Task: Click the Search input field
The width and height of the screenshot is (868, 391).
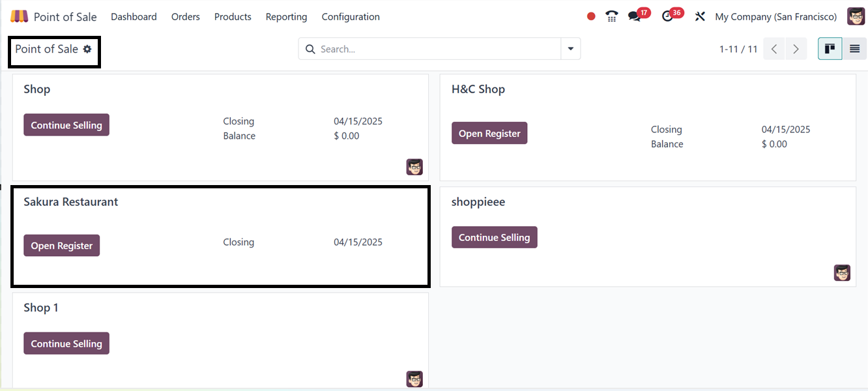Action: click(x=437, y=49)
